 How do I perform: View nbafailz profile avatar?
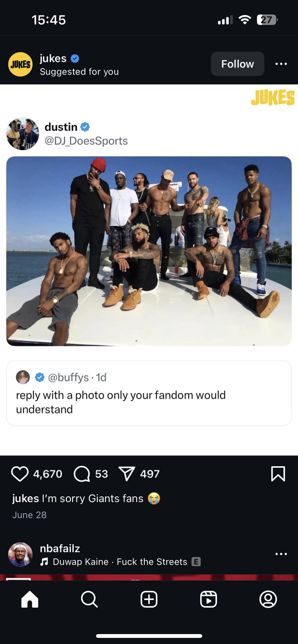pyautogui.click(x=20, y=554)
